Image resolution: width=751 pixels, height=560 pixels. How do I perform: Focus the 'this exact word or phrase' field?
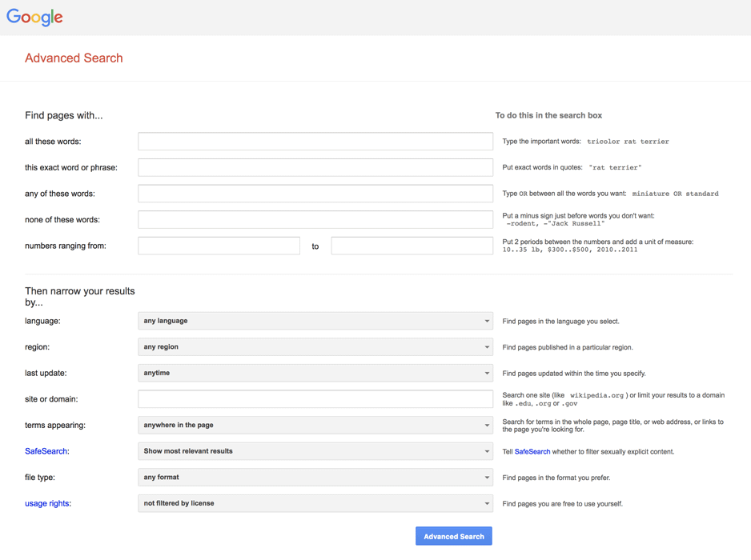315,167
